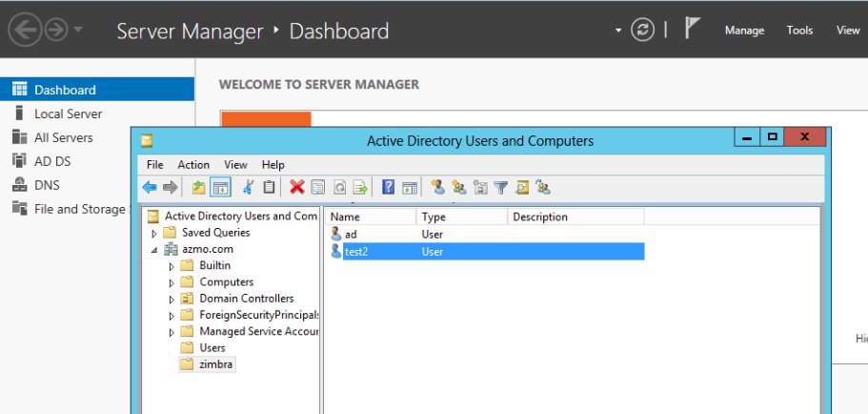The height and width of the screenshot is (414, 868).
Task: Click the blue Help toolbar icon
Action: [x=389, y=188]
